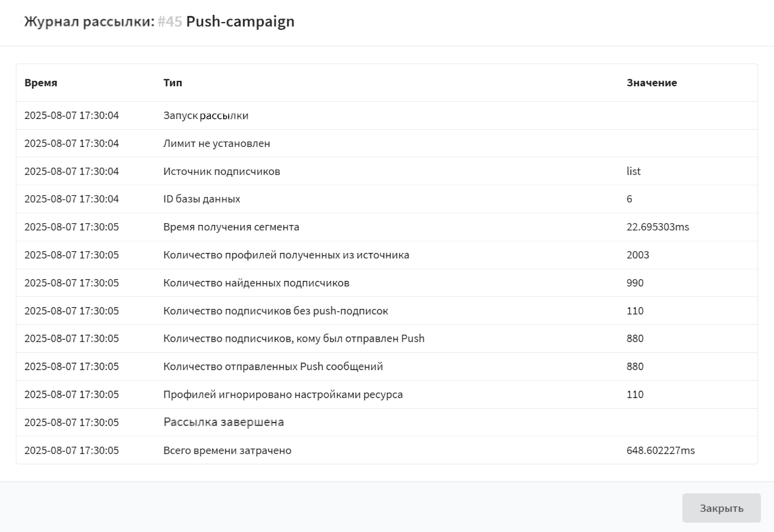Screen dimensions: 774x532
Task: Click the 648.602227ms total time value
Action: 660,450
